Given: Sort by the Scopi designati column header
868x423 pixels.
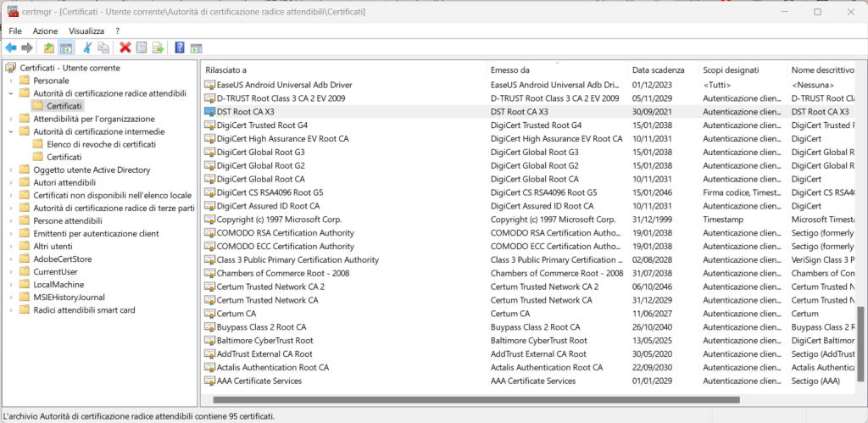Looking at the screenshot, I should point(743,70).
